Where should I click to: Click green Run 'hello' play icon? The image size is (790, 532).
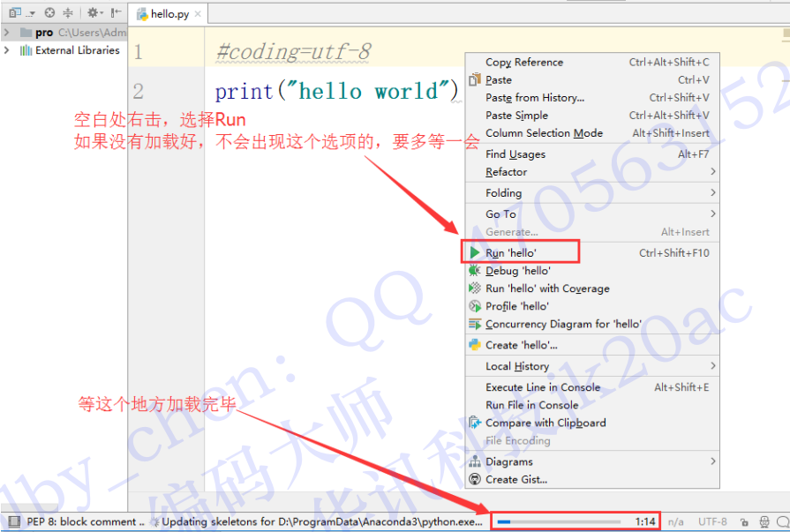tap(475, 252)
